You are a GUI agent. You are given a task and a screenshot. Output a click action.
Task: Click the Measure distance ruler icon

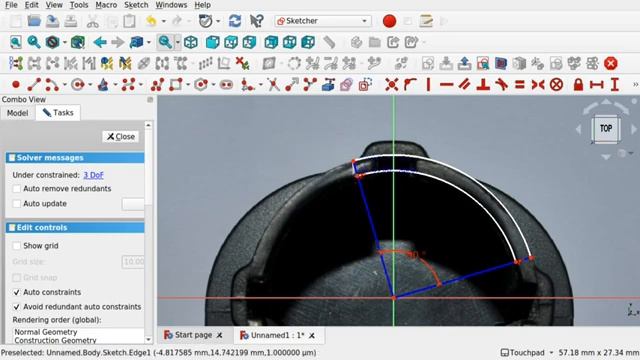[329, 42]
